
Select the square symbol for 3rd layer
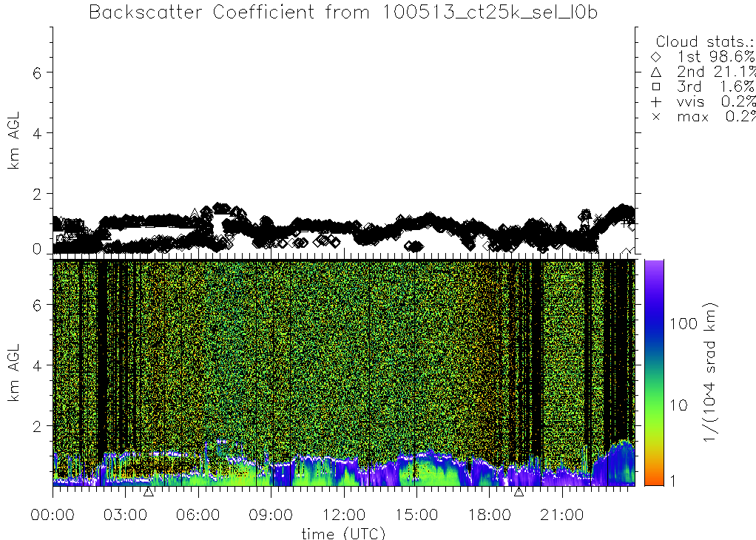pos(655,87)
